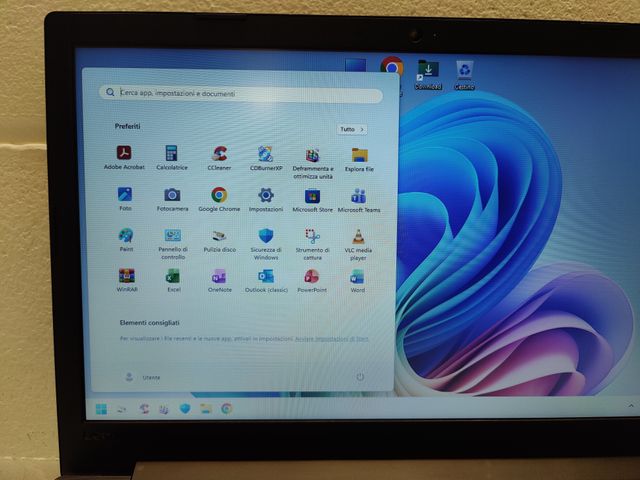Open the Cestino recycle bin on desktop

coord(464,75)
